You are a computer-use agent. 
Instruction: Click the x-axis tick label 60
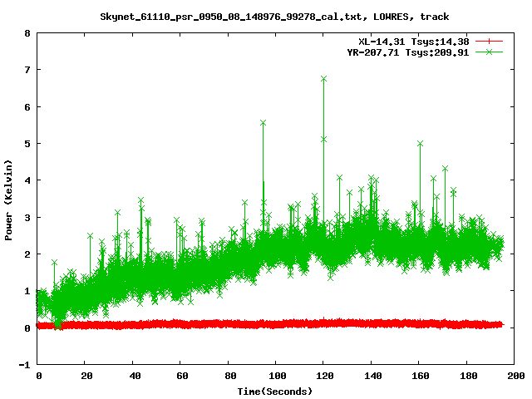click(181, 376)
